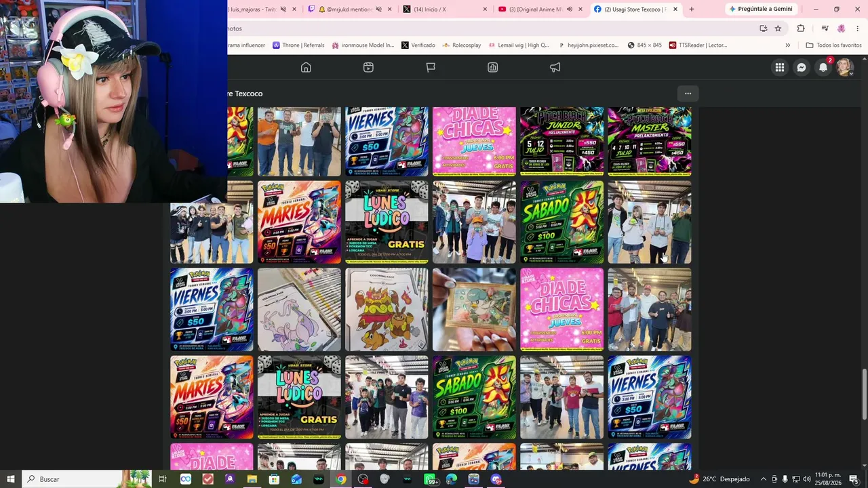The width and height of the screenshot is (868, 488).
Task: Open the Windows Start menu
Action: point(11,479)
